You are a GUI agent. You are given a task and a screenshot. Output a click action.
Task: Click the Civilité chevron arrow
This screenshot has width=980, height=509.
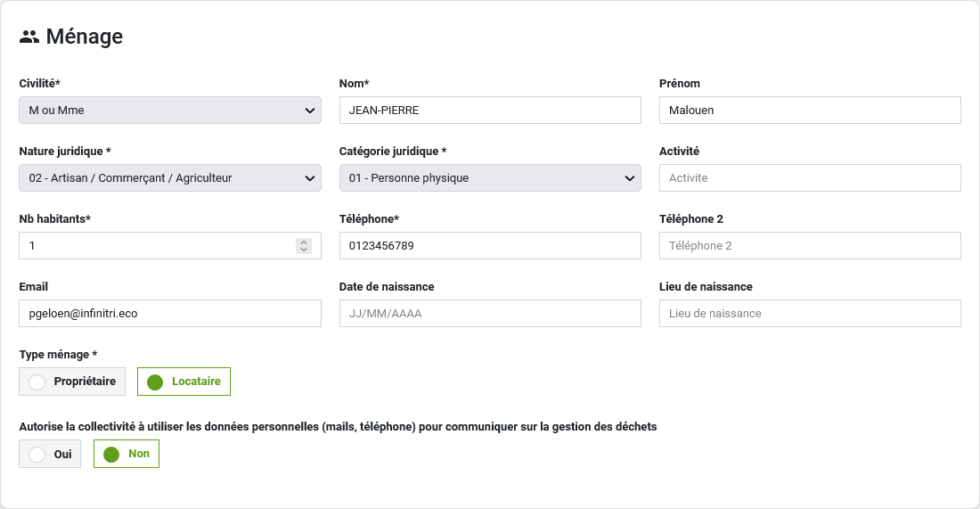coord(310,111)
